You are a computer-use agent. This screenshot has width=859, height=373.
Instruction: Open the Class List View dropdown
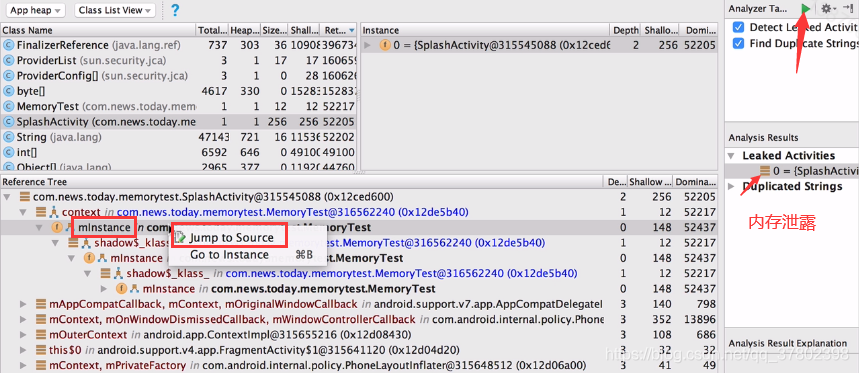(x=114, y=10)
